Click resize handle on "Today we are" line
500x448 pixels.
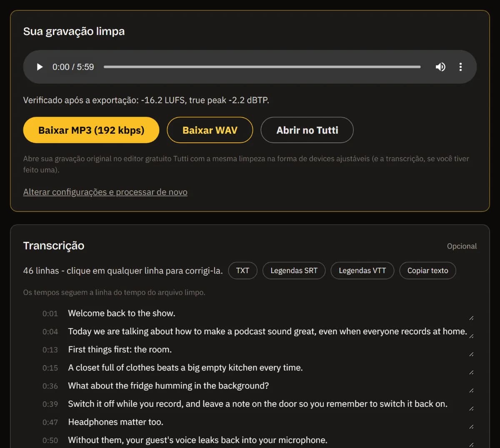point(471,336)
